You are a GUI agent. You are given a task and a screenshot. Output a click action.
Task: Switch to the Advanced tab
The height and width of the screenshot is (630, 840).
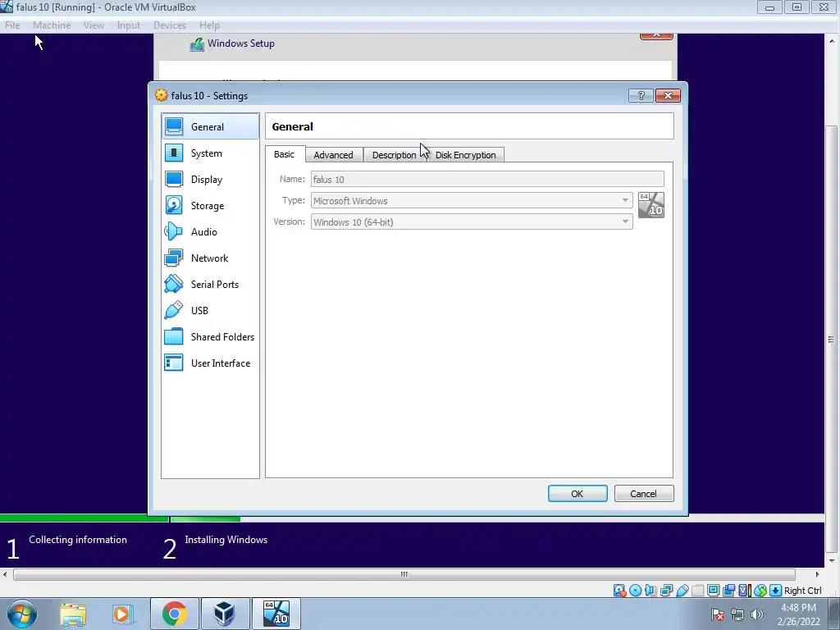[334, 155]
